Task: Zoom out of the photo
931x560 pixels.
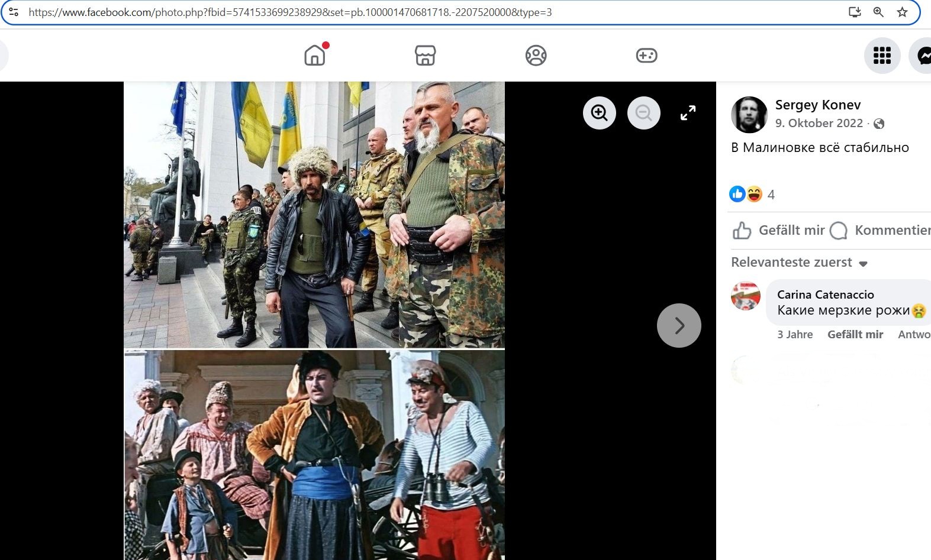Action: coord(643,113)
